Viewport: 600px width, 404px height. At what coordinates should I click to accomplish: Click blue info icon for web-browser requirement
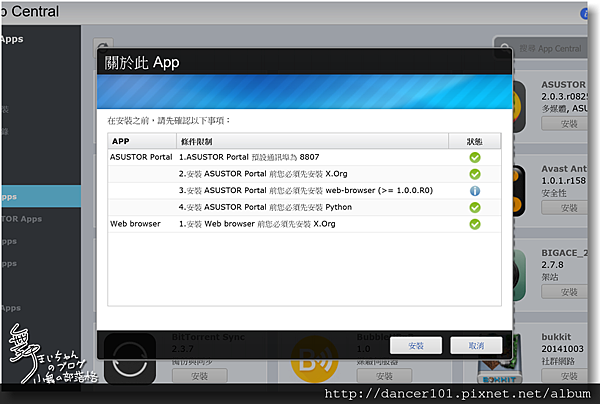pyautogui.click(x=475, y=191)
